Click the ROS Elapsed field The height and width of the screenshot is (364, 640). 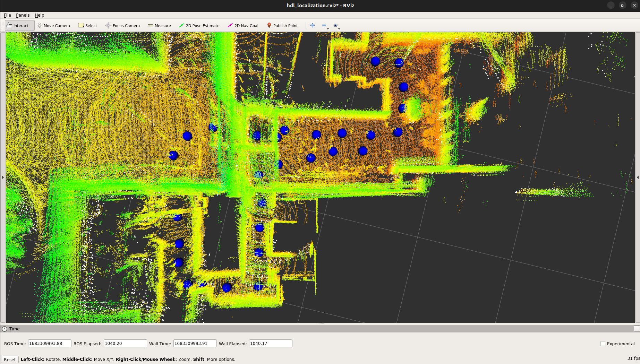tap(125, 344)
